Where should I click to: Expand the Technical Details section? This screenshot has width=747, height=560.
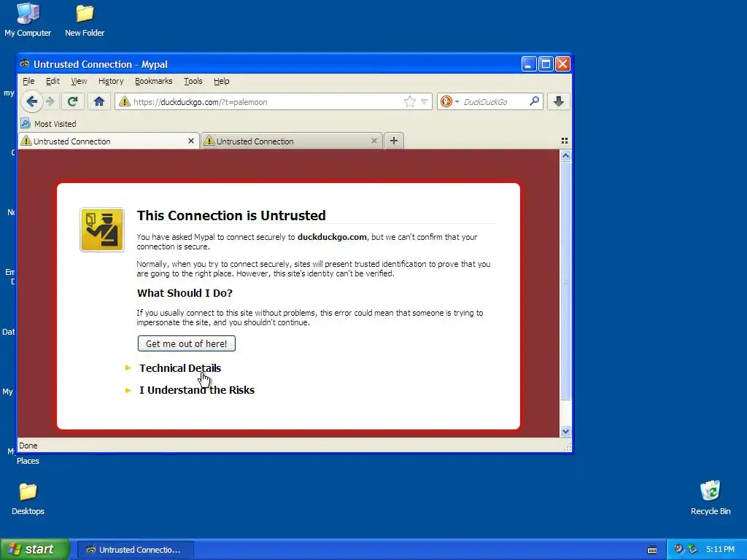coord(180,368)
